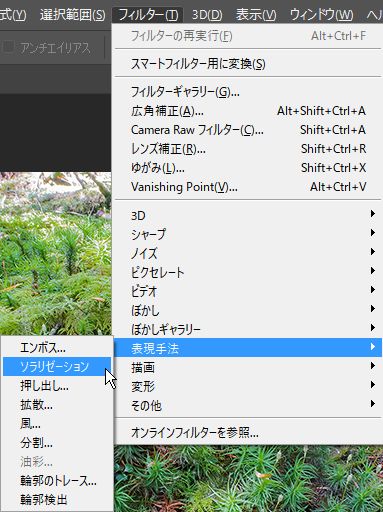This screenshot has height=512, width=383.
Task: Select 風... filter
Action: [x=57, y=424]
